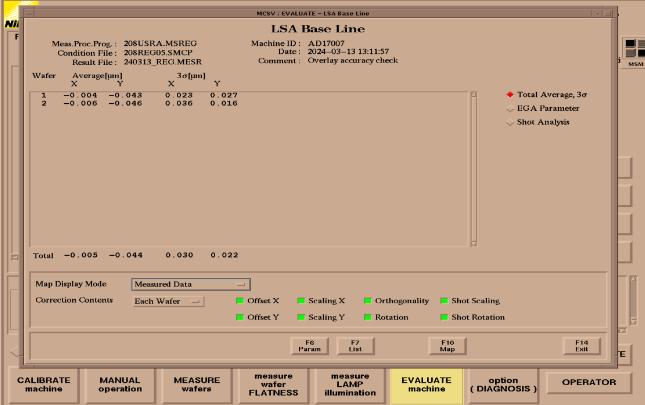The image size is (645, 405).
Task: Select the Total Average, 3σ radio option
Action: 511,94
